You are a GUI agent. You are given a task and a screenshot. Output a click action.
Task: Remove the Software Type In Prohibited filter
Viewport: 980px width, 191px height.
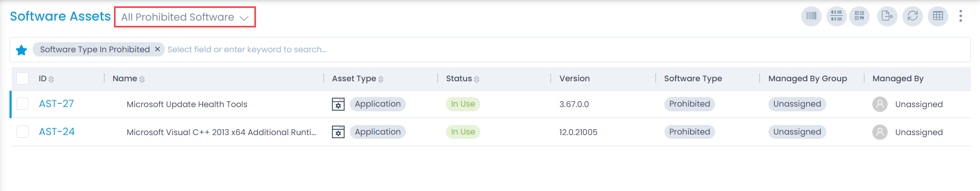click(157, 49)
